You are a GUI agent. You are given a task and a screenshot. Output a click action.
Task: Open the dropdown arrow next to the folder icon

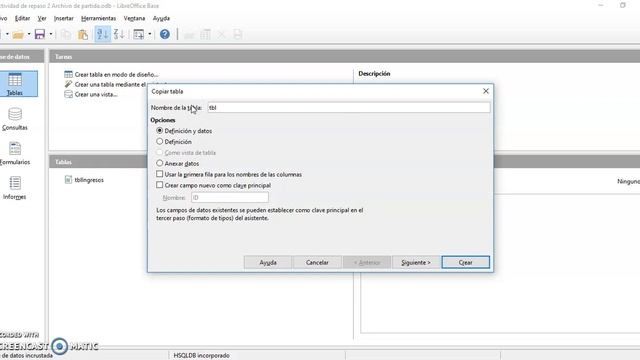[29, 34]
